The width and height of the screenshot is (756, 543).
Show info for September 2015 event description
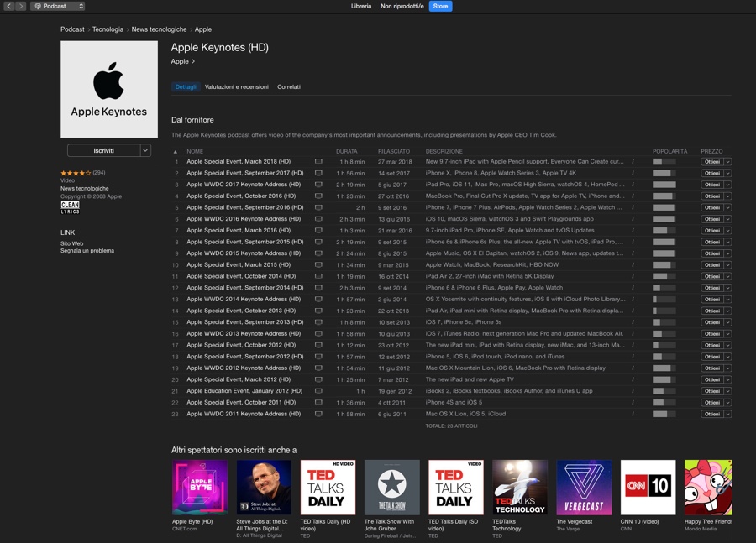coord(633,242)
